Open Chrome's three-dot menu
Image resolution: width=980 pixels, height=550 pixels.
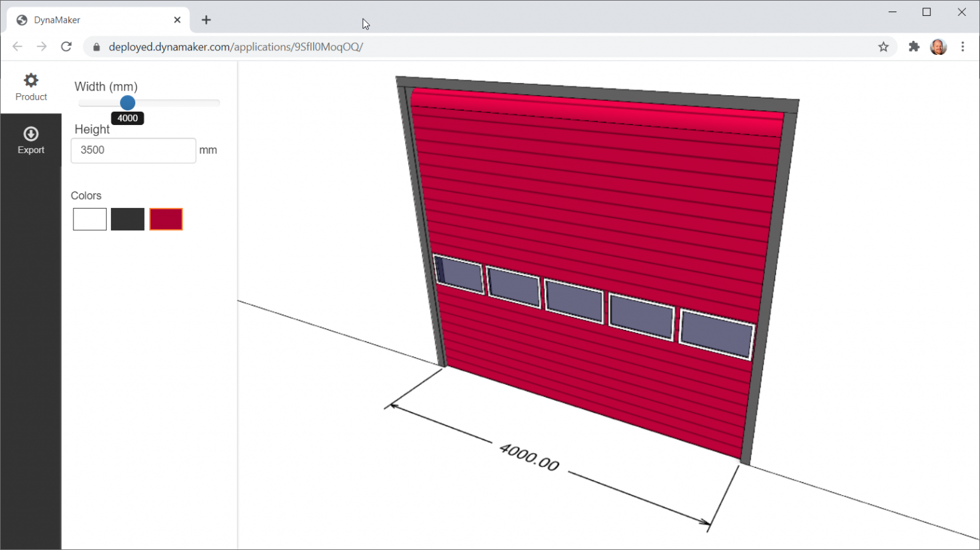pos(963,47)
